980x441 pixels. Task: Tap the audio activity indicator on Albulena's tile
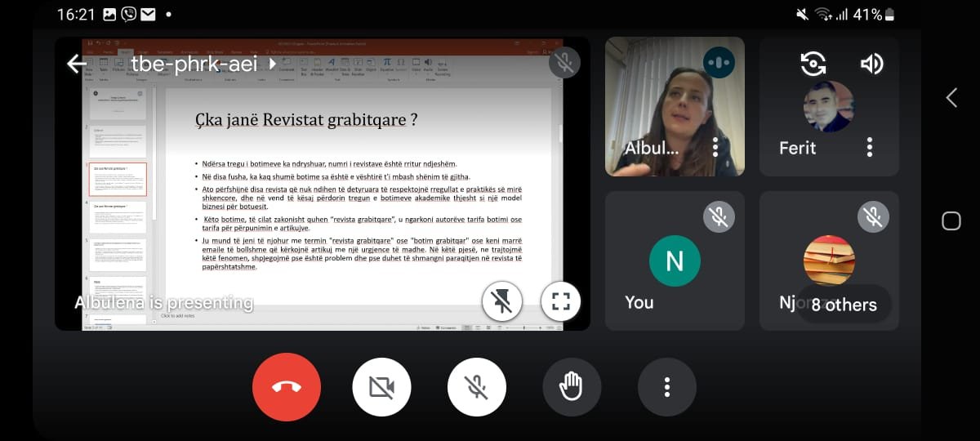tap(719, 62)
